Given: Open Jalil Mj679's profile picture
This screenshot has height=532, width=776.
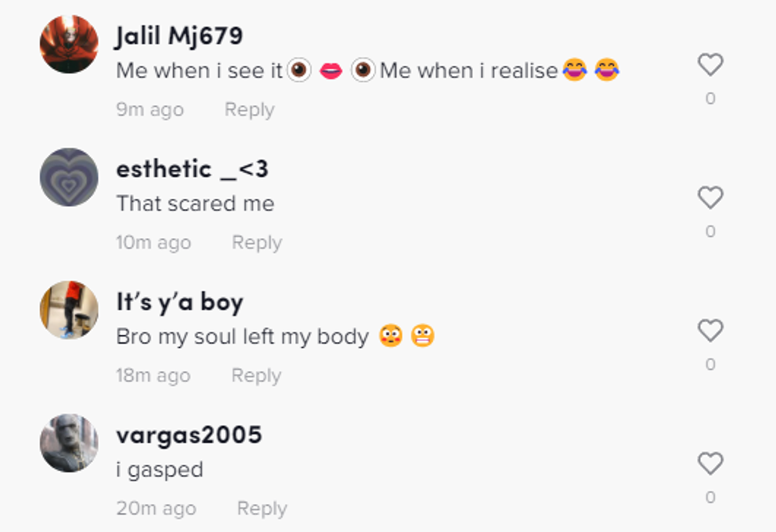Looking at the screenshot, I should coord(69,44).
